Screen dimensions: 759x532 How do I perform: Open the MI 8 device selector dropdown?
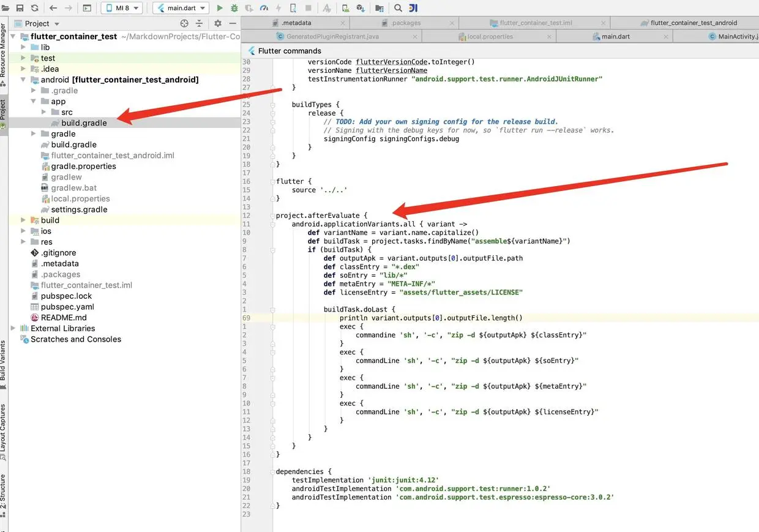(121, 8)
